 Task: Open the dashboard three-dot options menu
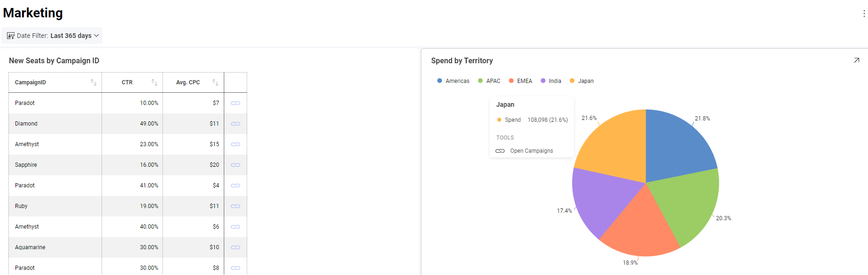point(864,14)
